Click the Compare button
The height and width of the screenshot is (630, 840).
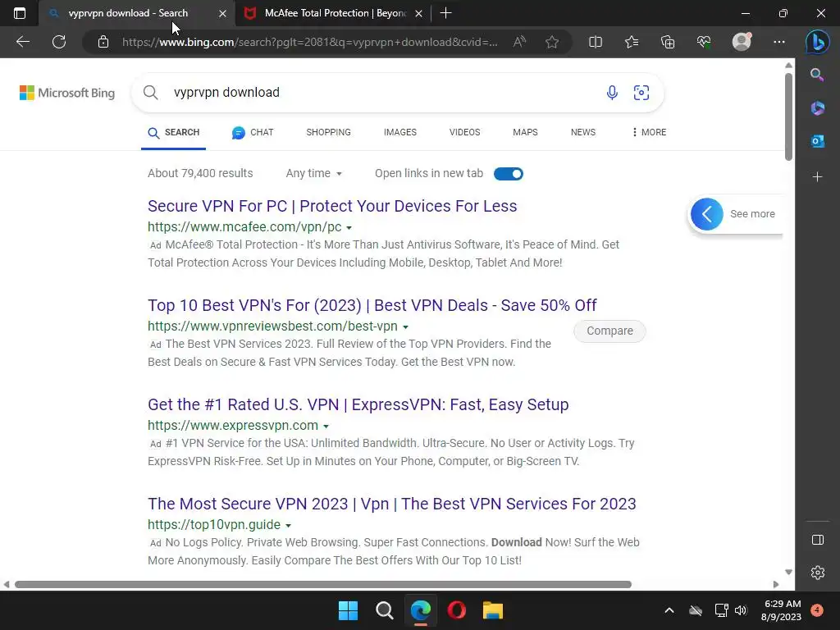pos(609,331)
